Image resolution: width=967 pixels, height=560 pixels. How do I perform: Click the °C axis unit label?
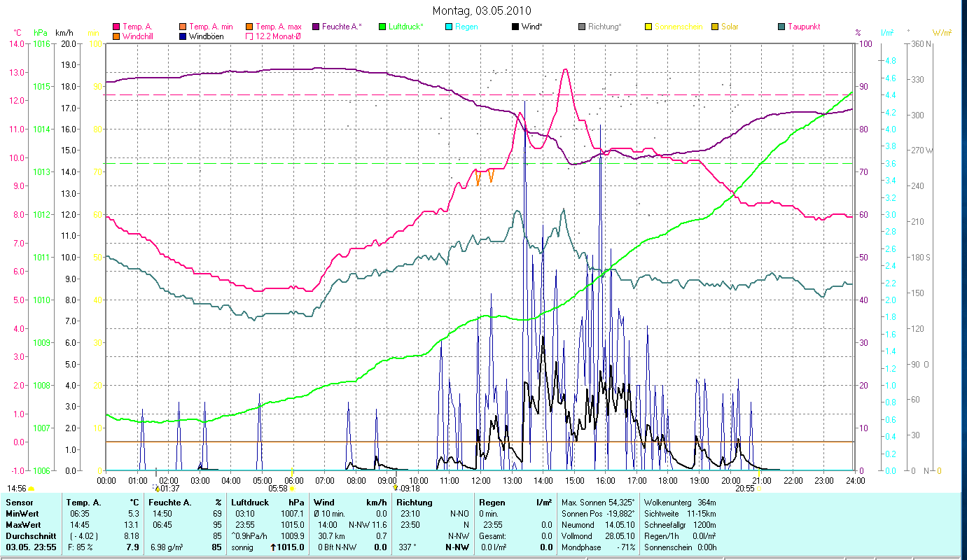(x=18, y=32)
